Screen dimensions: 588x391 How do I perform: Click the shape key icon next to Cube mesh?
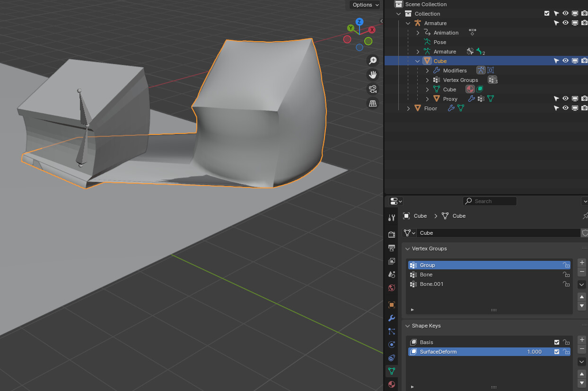click(480, 89)
